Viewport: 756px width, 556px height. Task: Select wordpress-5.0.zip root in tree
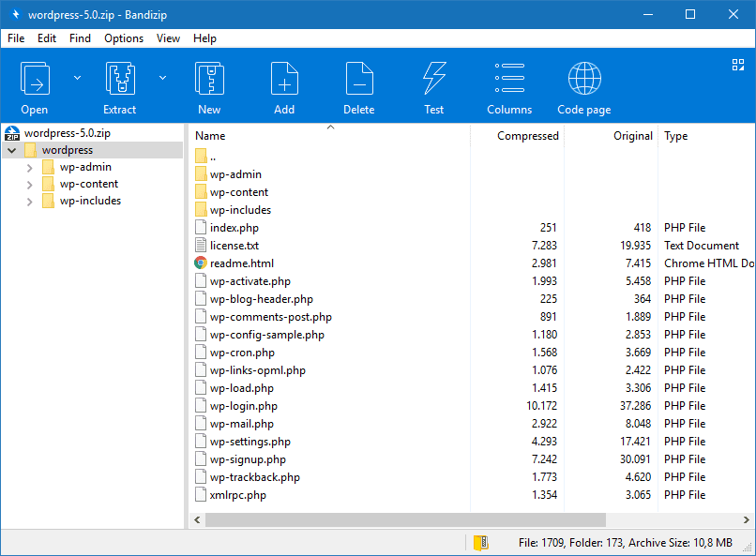(67, 133)
